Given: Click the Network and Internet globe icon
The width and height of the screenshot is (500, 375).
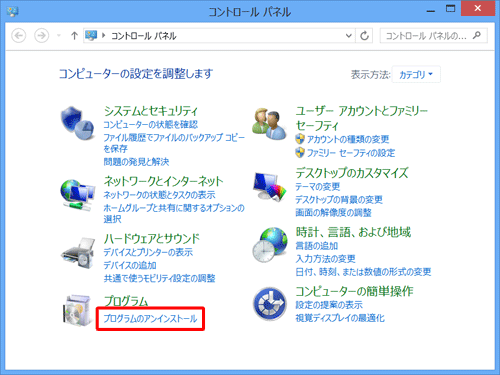Looking at the screenshot, I should coord(78,195).
